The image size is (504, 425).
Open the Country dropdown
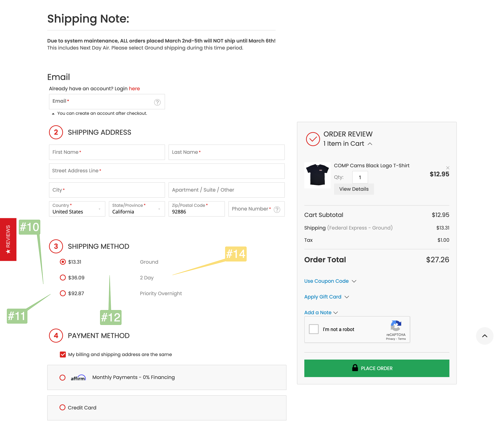pyautogui.click(x=77, y=209)
